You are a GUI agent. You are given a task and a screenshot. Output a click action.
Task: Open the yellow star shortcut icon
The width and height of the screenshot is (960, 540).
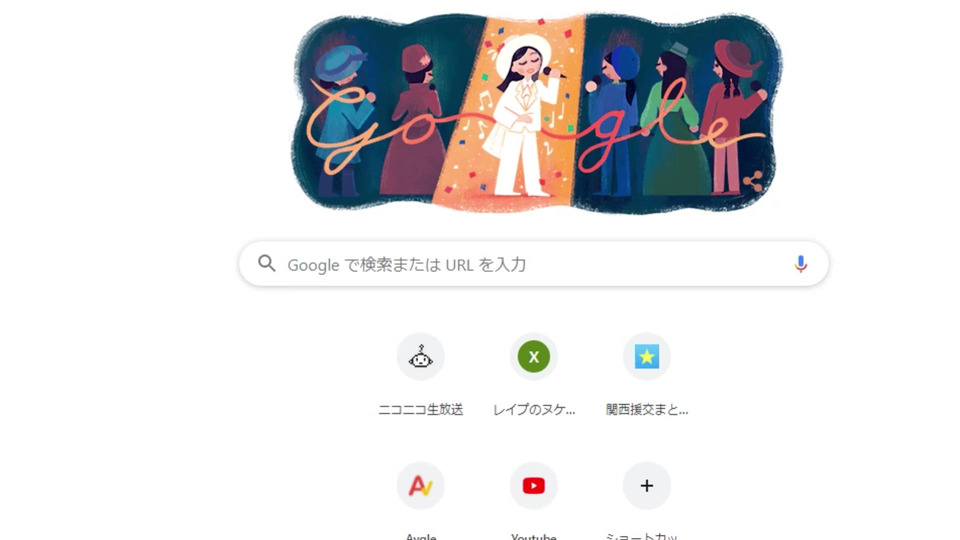point(647,356)
